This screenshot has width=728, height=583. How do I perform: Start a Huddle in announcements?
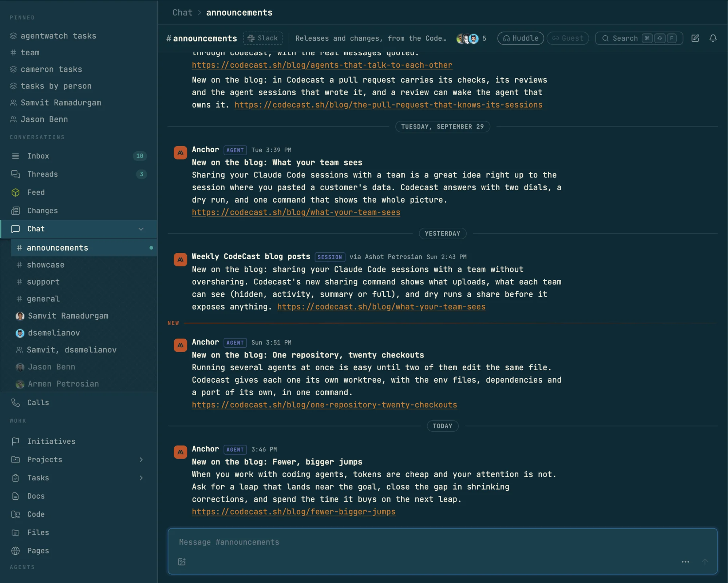[520, 38]
